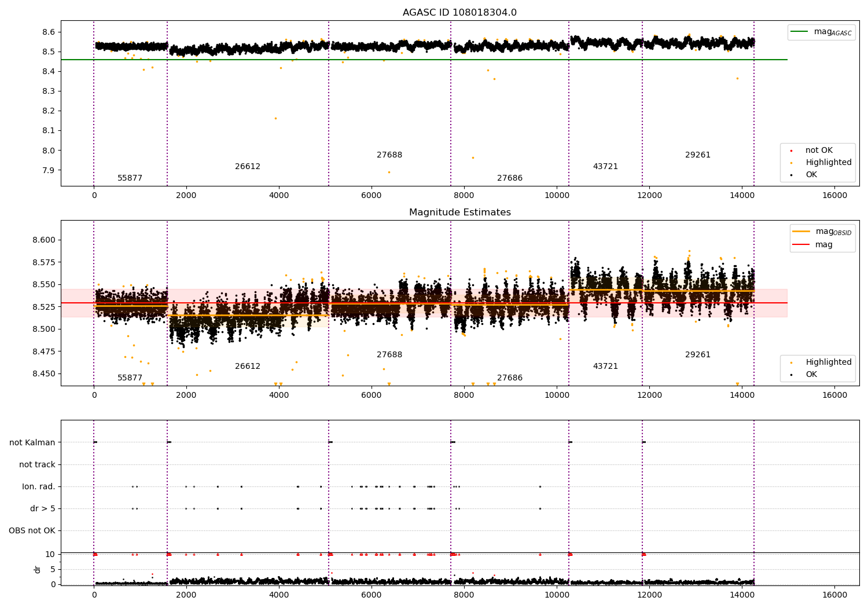Click OBSID label 27688 in the top plot
868x608 pixels.
click(389, 155)
